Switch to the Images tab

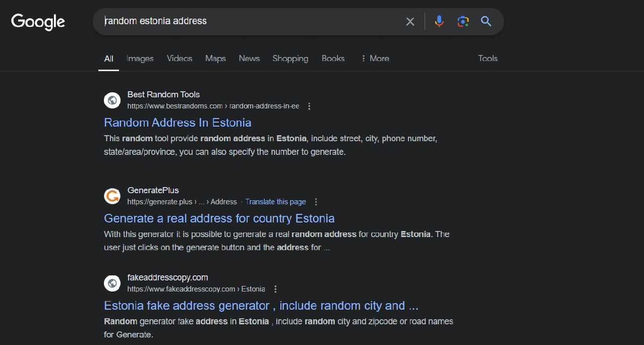(140, 59)
